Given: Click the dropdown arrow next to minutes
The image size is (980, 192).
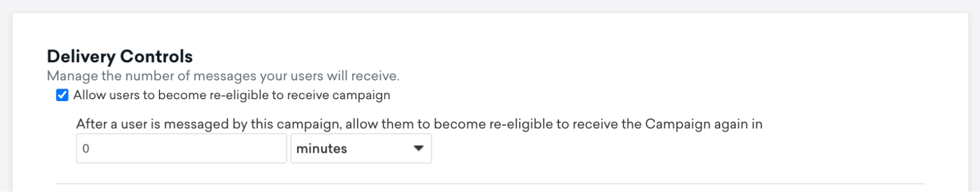Looking at the screenshot, I should coord(418,148).
